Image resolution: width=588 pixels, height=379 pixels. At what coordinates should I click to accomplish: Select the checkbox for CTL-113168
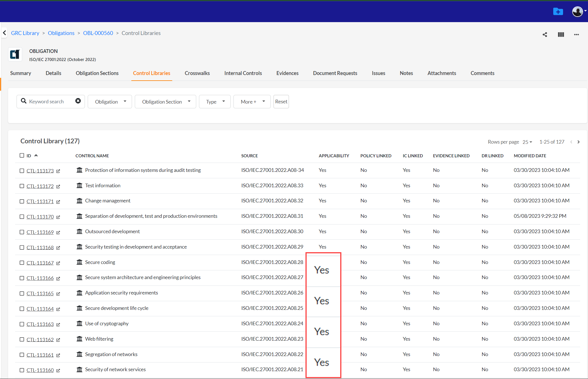pos(22,247)
